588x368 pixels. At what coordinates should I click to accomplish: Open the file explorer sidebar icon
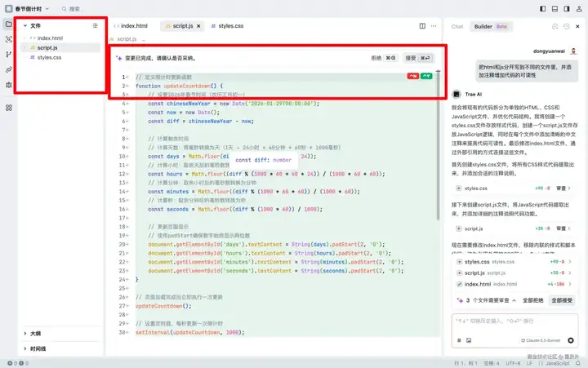(x=9, y=24)
